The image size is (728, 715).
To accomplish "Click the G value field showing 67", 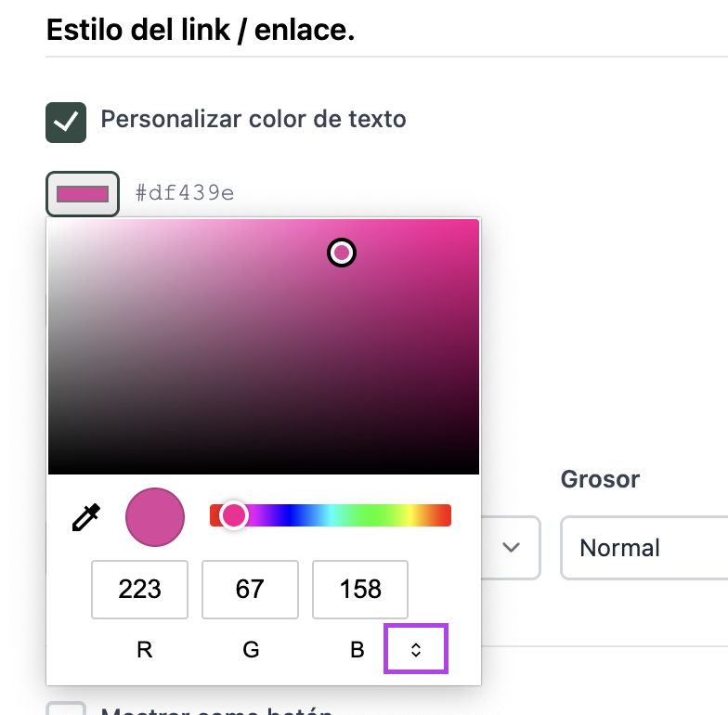I will pyautogui.click(x=250, y=590).
